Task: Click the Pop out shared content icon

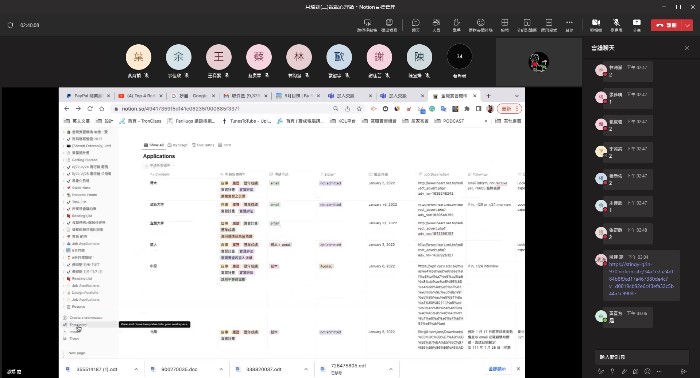Action: pyautogui.click(x=389, y=25)
